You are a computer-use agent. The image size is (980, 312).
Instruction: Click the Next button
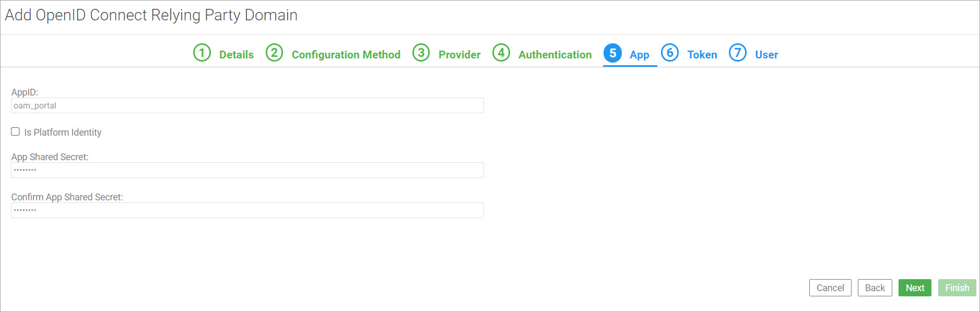coord(915,288)
